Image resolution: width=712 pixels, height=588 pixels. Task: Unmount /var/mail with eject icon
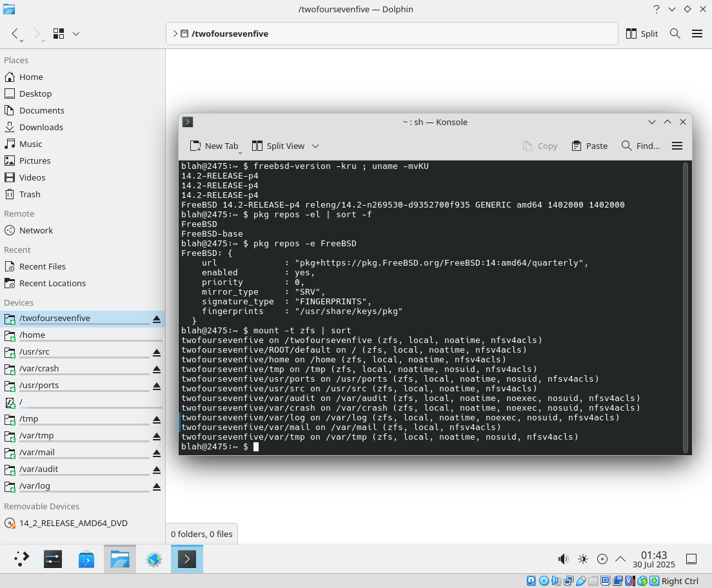(157, 454)
